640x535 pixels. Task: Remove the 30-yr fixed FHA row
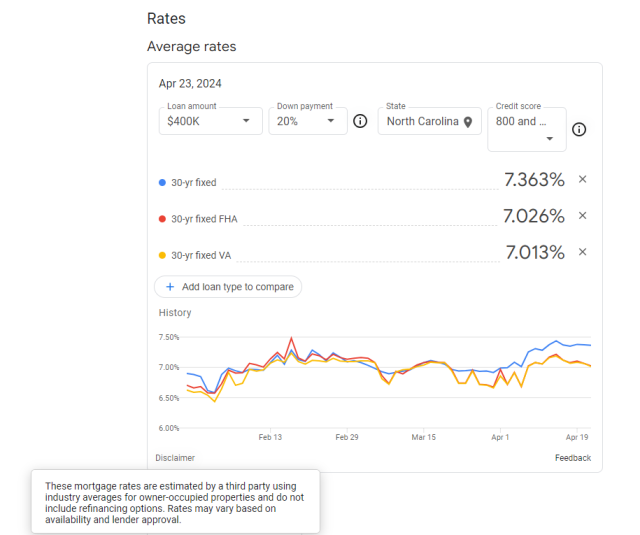[x=582, y=215]
